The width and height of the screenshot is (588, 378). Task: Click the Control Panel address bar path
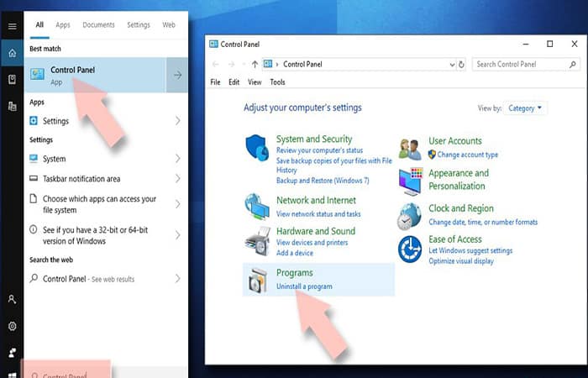[x=302, y=64]
